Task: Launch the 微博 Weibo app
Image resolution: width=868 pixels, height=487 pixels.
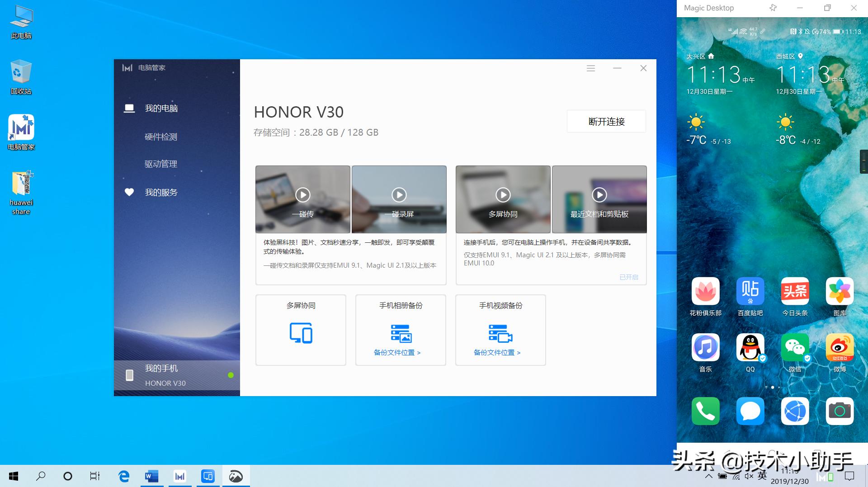Action: [x=840, y=347]
